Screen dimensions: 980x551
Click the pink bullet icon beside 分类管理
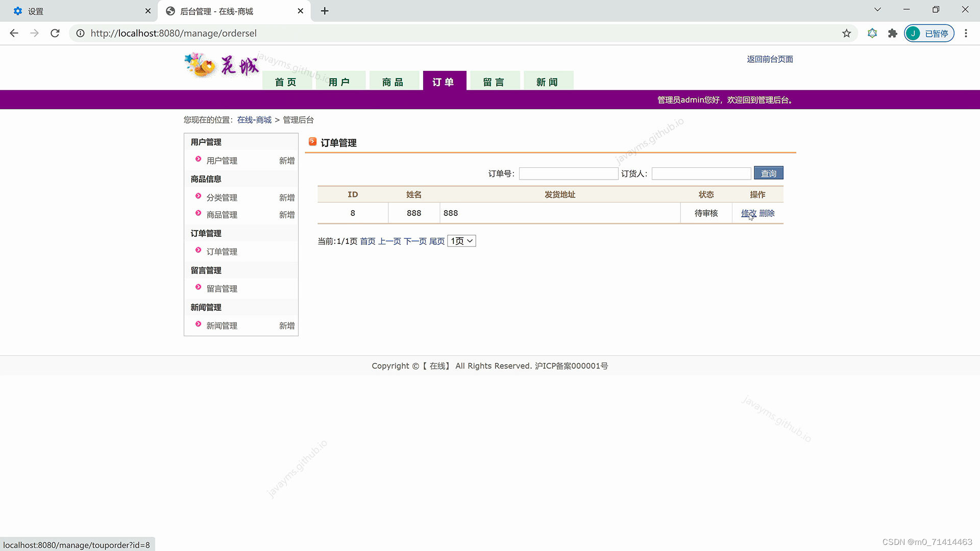199,196
